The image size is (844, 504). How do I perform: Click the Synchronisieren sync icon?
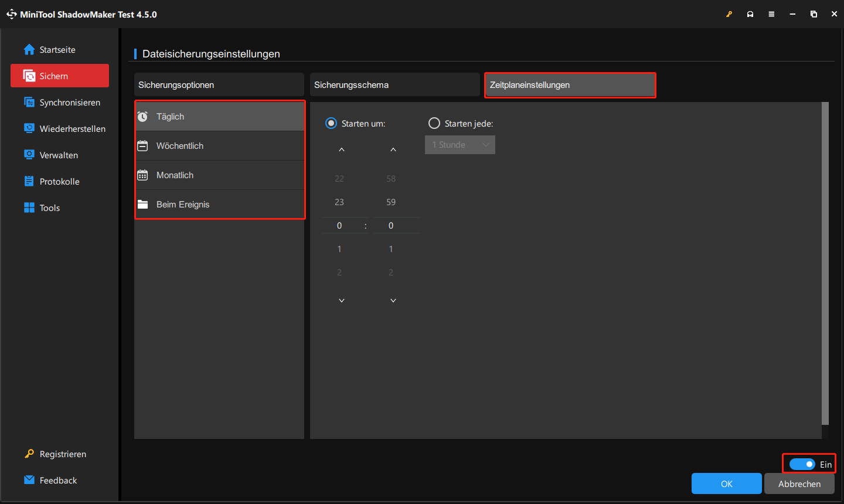(29, 103)
